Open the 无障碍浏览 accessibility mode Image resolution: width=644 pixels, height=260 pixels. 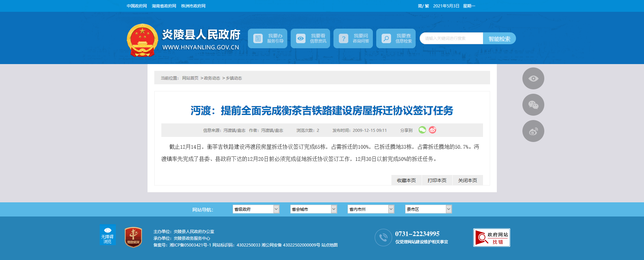pos(107,235)
